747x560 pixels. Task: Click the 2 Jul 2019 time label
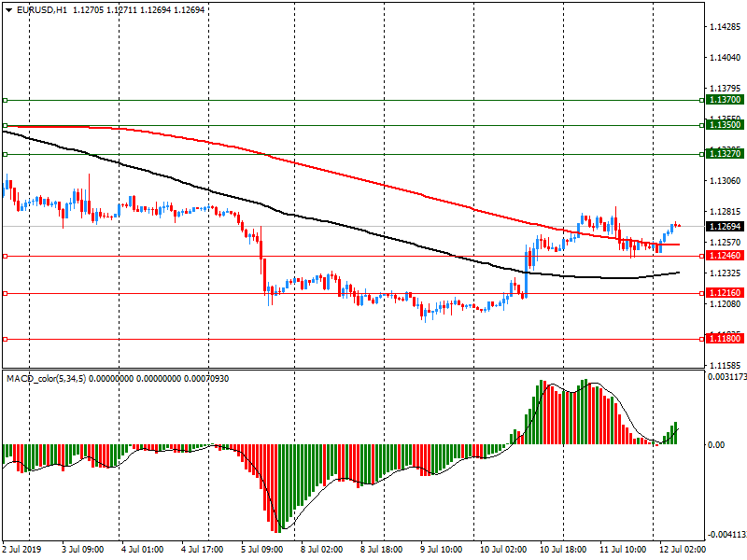(x=21, y=549)
